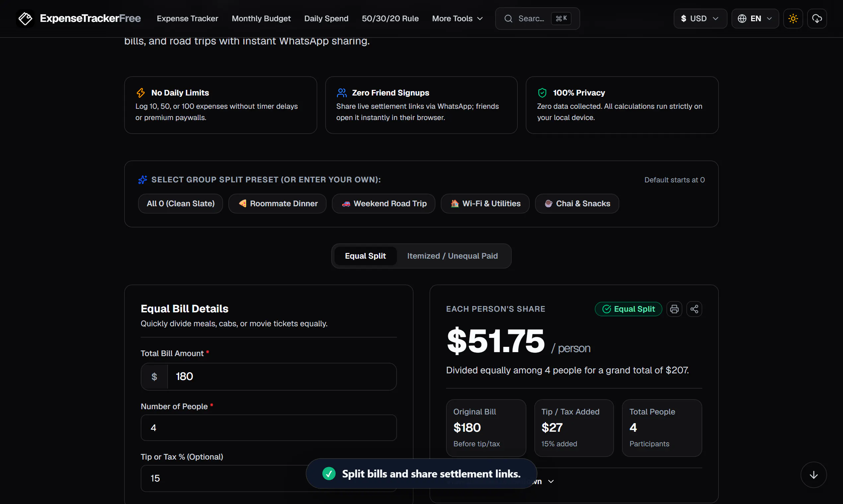Print the split result with printer icon
Image resolution: width=843 pixels, height=504 pixels.
674,309
